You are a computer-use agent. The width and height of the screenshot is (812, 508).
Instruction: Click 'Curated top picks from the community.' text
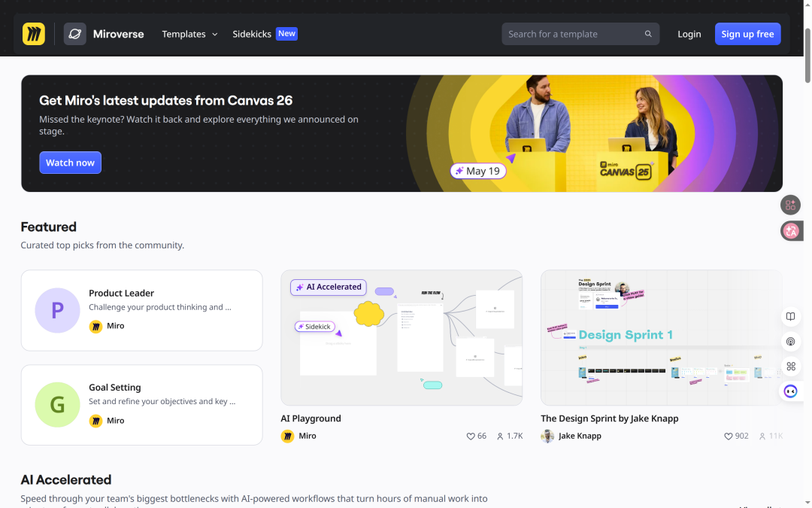102,245
